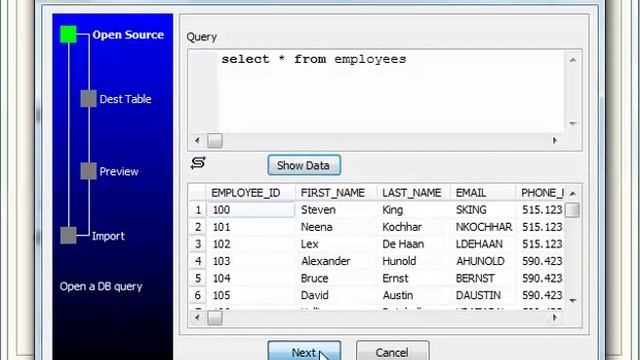Click the gray Dest Table step square

coord(88,98)
